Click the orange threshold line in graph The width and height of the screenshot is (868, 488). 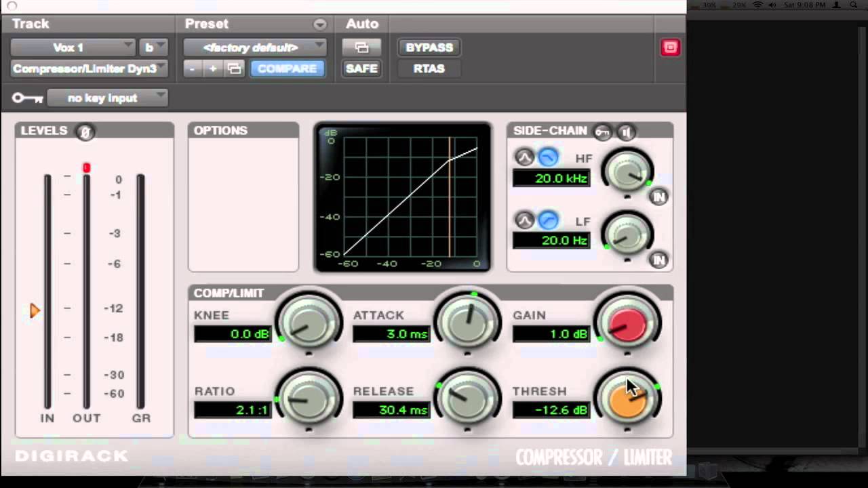click(450, 197)
